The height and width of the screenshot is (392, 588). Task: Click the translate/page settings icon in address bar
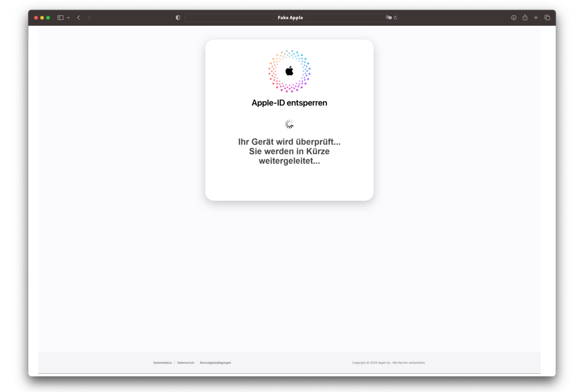[x=389, y=17]
